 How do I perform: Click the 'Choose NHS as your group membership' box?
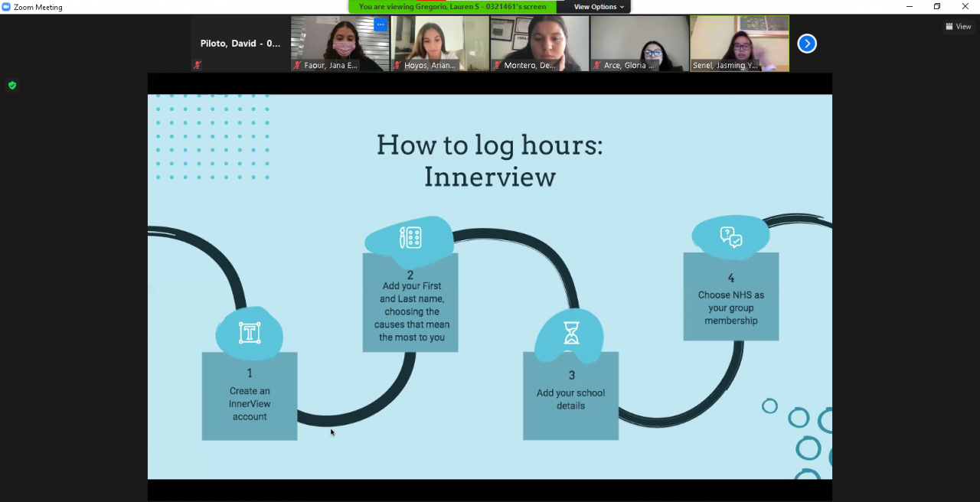731,297
